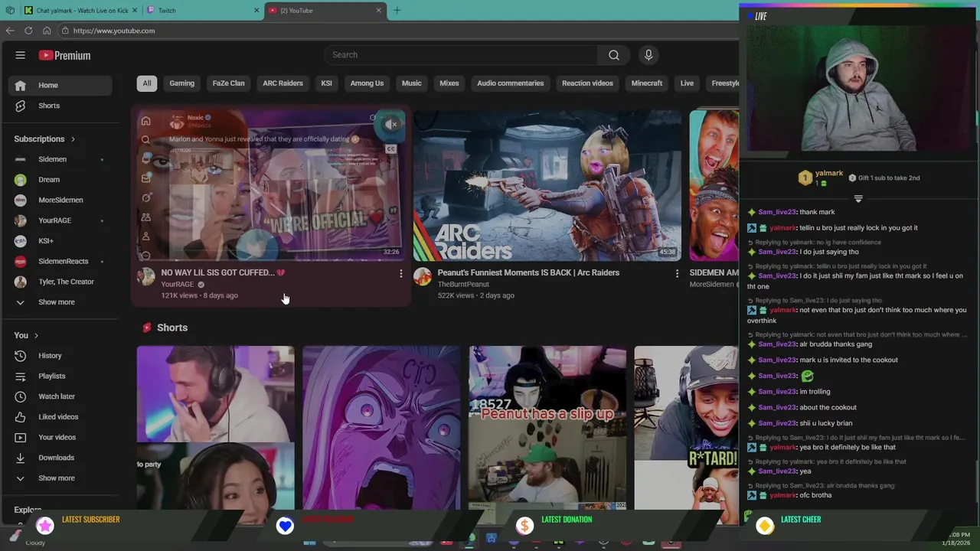Open Shorts in the sidebar
Viewport: 980px width, 551px height.
[60, 106]
